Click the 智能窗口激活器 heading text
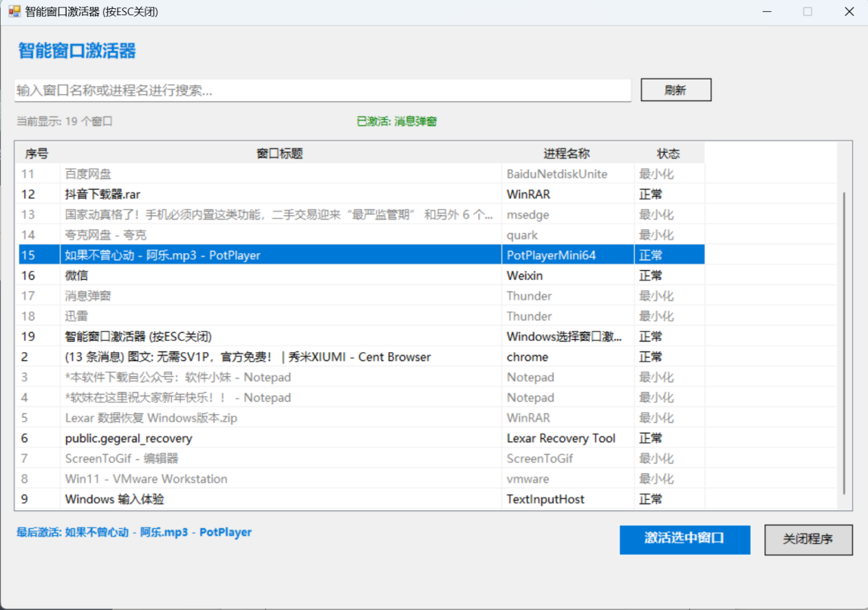 click(x=77, y=51)
